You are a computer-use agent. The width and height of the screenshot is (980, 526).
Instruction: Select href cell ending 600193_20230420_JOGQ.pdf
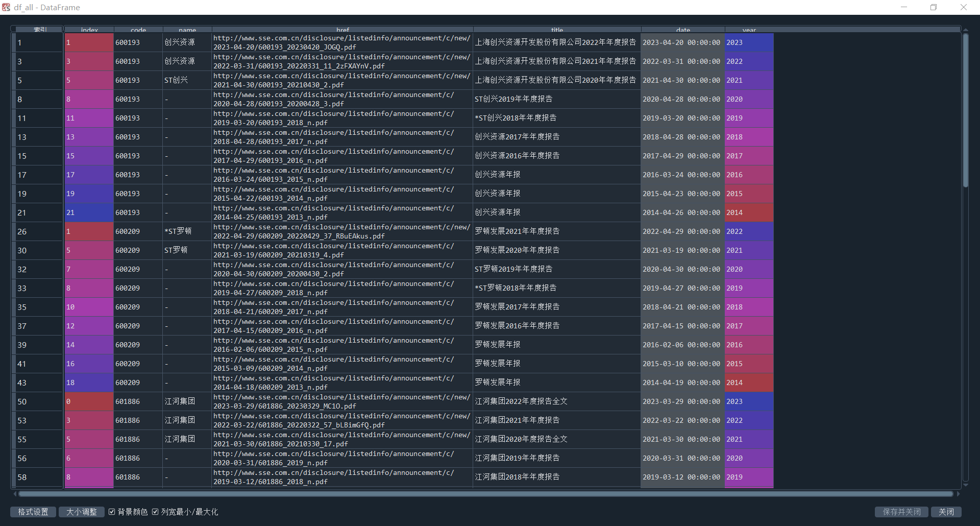[x=342, y=42]
